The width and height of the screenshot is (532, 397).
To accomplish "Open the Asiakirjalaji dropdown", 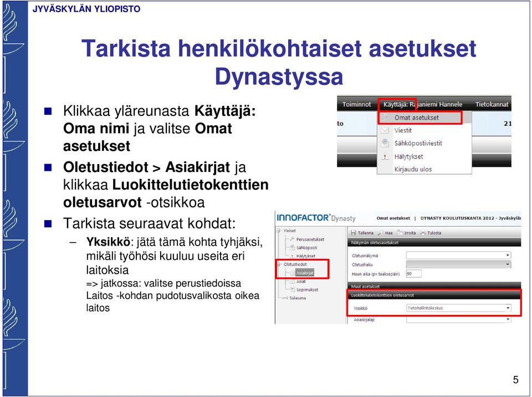I will [x=458, y=319].
